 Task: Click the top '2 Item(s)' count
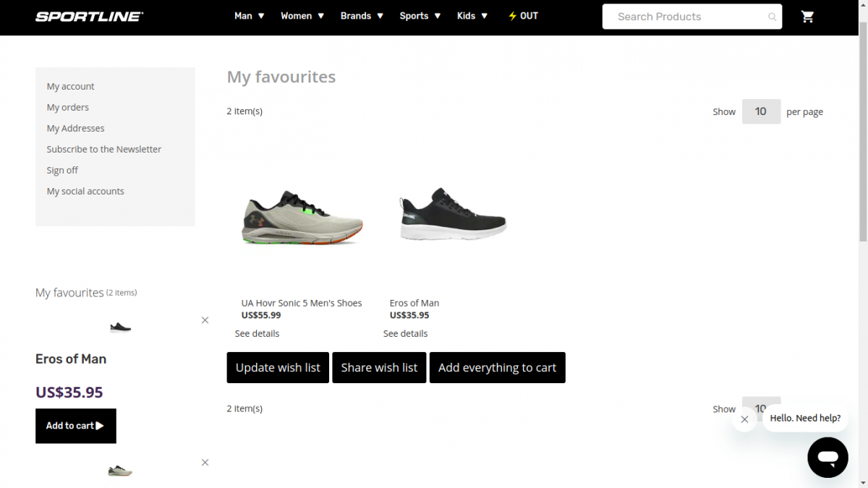(244, 111)
